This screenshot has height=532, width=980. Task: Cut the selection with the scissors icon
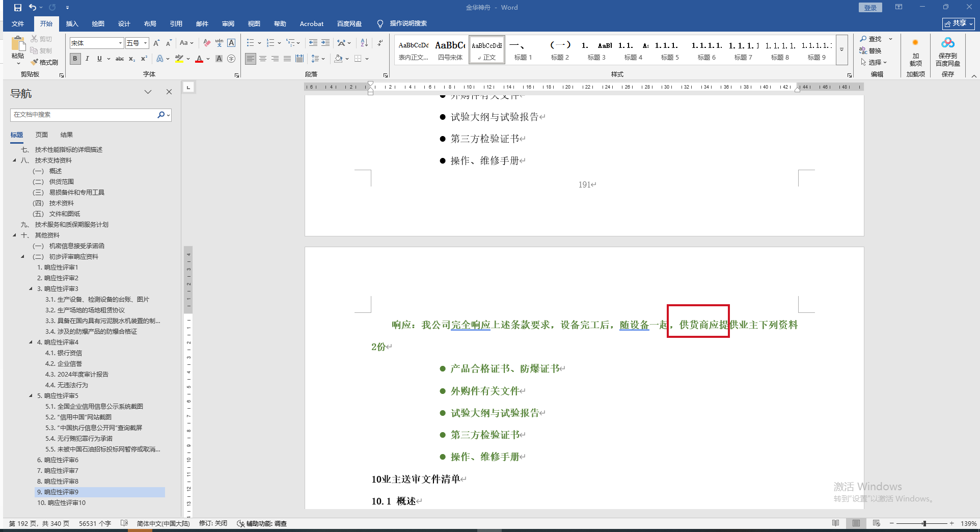[x=41, y=39]
